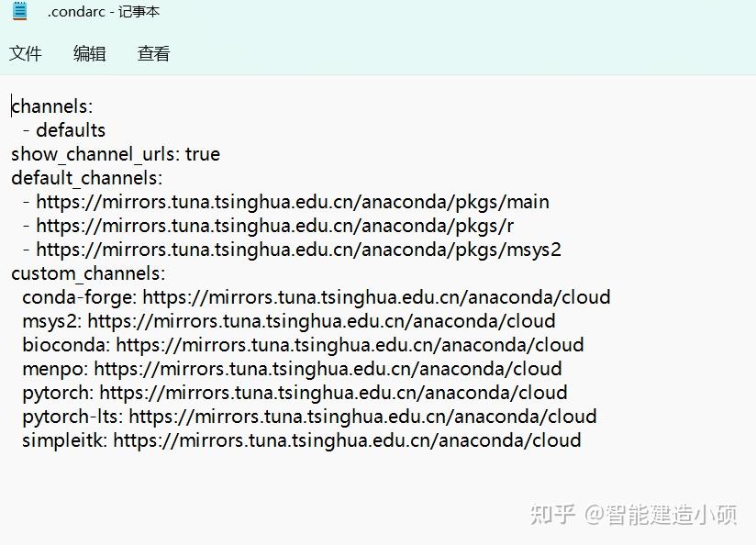Click the pkgs/main mirror URL line

(x=286, y=202)
